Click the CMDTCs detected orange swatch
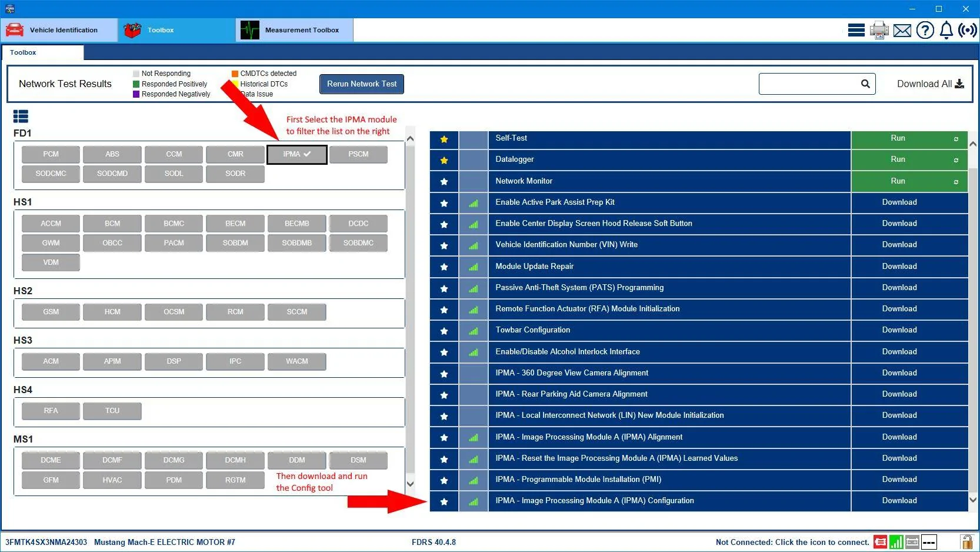This screenshot has width=980, height=552. coord(235,74)
